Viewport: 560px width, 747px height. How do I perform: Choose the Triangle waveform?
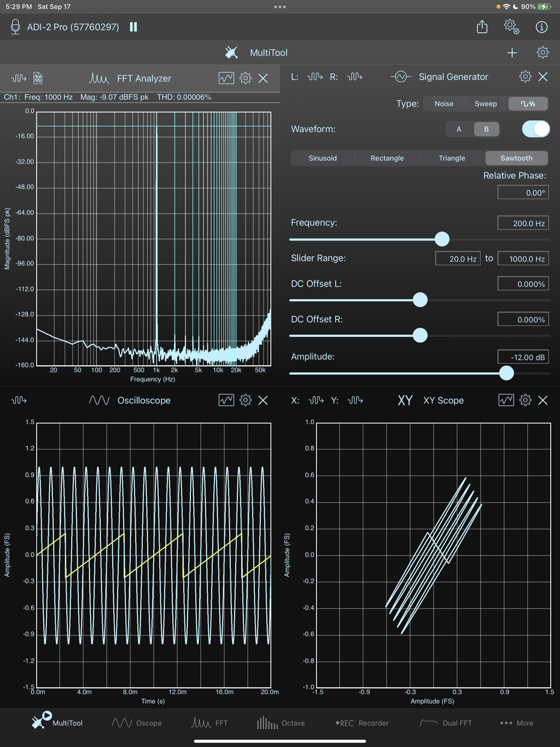pyautogui.click(x=452, y=158)
